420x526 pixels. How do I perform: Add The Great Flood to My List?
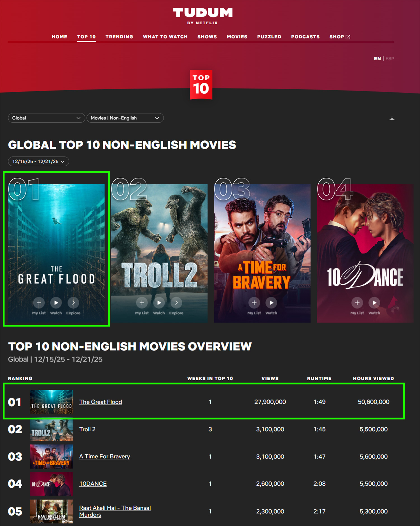coord(39,303)
